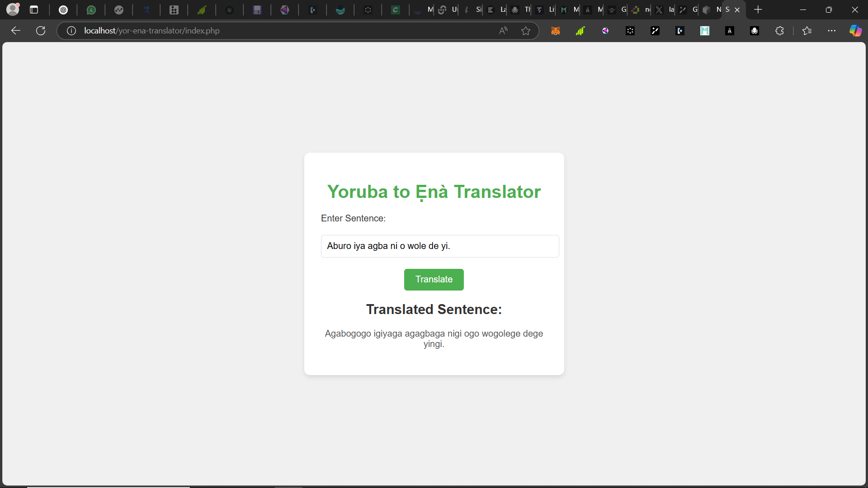Click the Enter Sentence input field
This screenshot has height=488, width=868.
click(x=439, y=246)
